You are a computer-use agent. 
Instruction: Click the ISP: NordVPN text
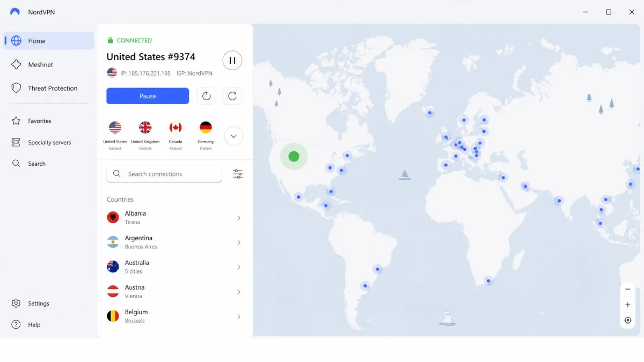pos(194,73)
